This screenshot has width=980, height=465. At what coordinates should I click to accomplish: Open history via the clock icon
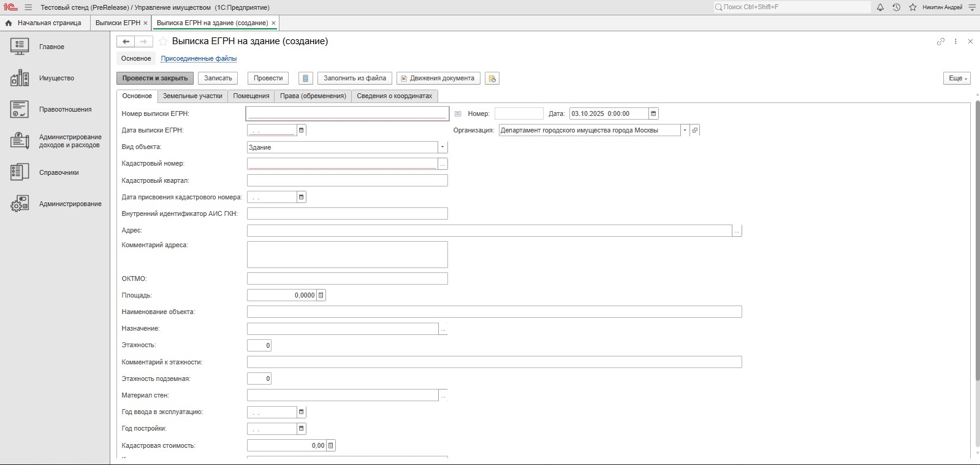click(896, 7)
